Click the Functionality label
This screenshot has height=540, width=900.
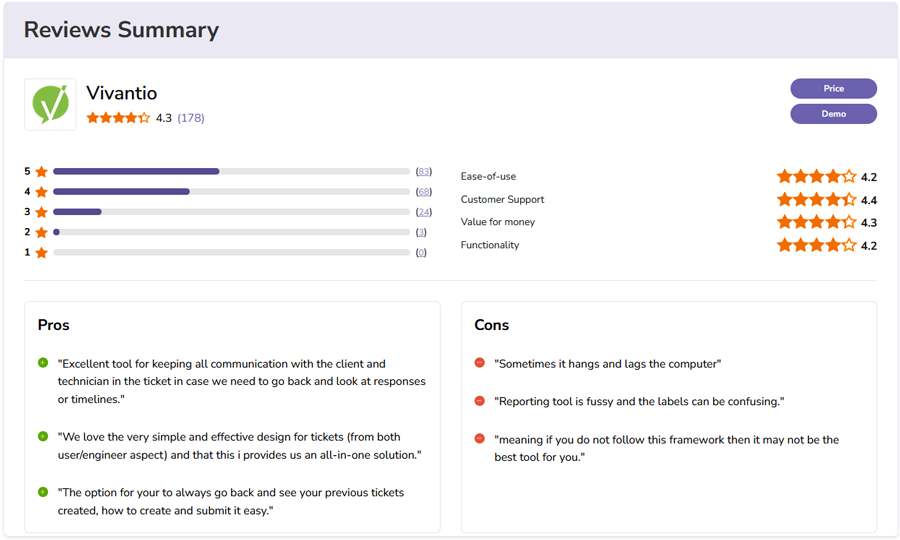490,244
